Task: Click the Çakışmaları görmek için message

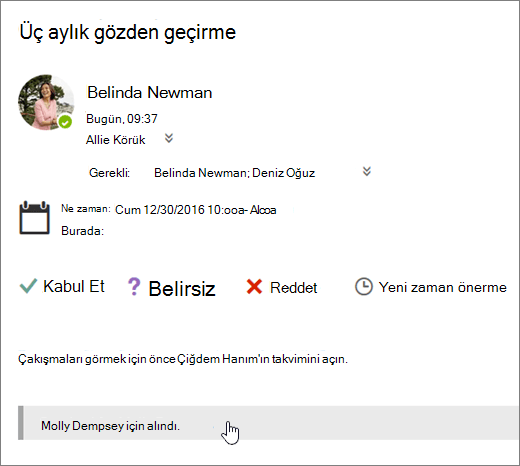Action: pyautogui.click(x=183, y=359)
